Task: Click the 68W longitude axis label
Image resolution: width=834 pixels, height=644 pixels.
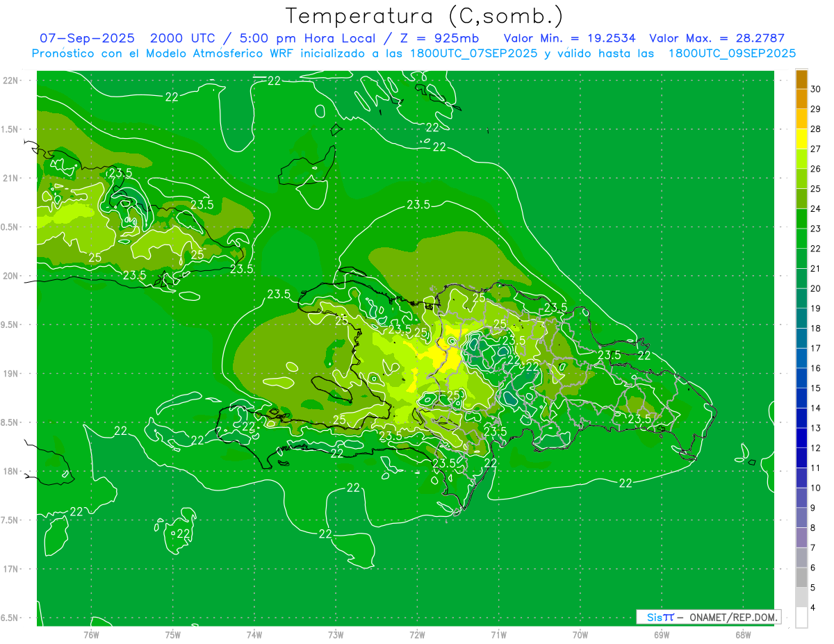Action: point(742,634)
